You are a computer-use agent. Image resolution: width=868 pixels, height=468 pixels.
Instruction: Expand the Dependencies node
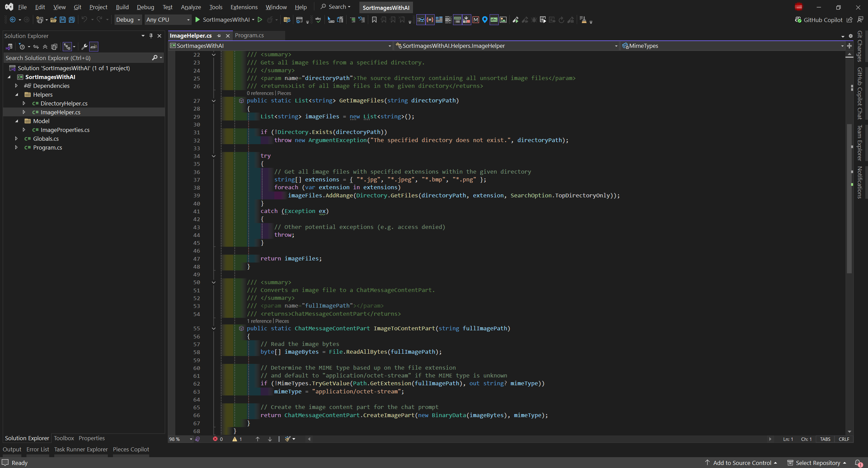pos(16,86)
